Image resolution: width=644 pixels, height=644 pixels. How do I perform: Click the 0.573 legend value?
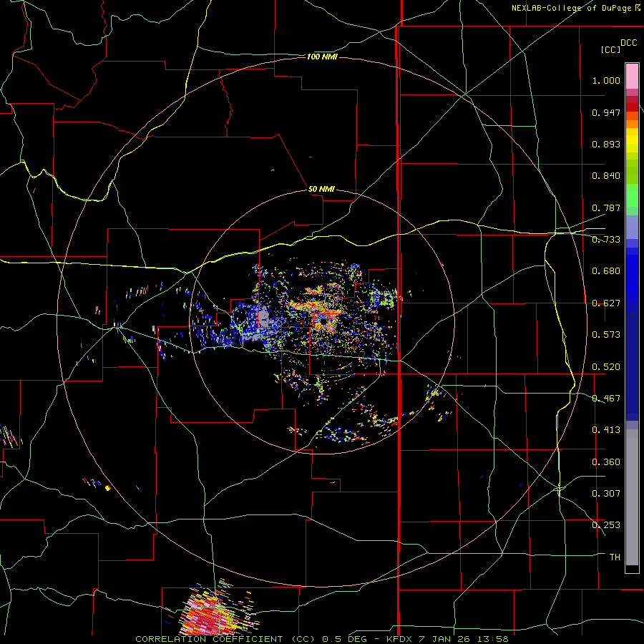(606, 335)
